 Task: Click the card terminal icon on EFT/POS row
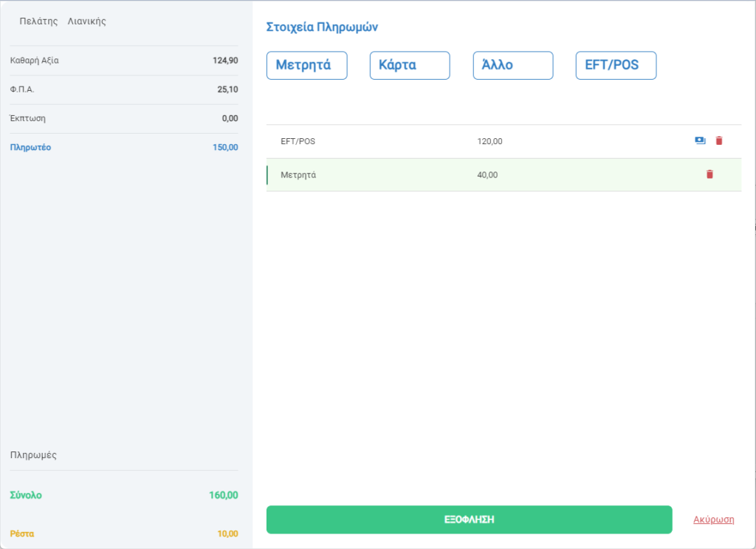tap(700, 140)
